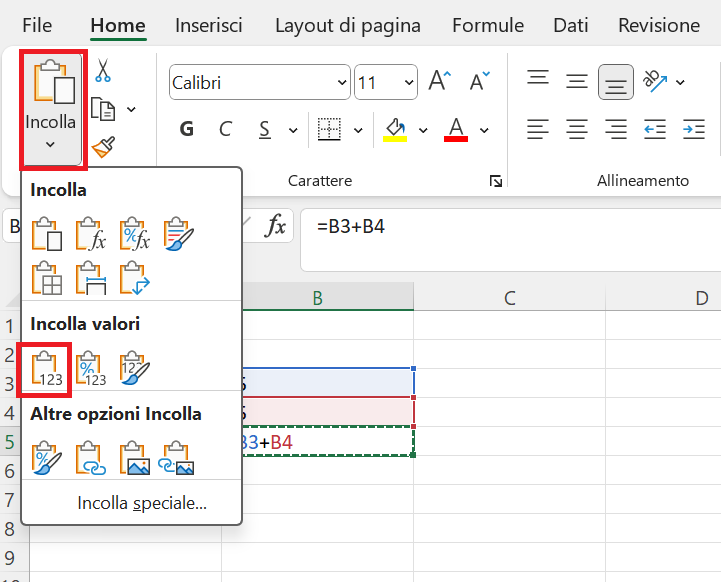Click the fx insert function icon

(275, 226)
